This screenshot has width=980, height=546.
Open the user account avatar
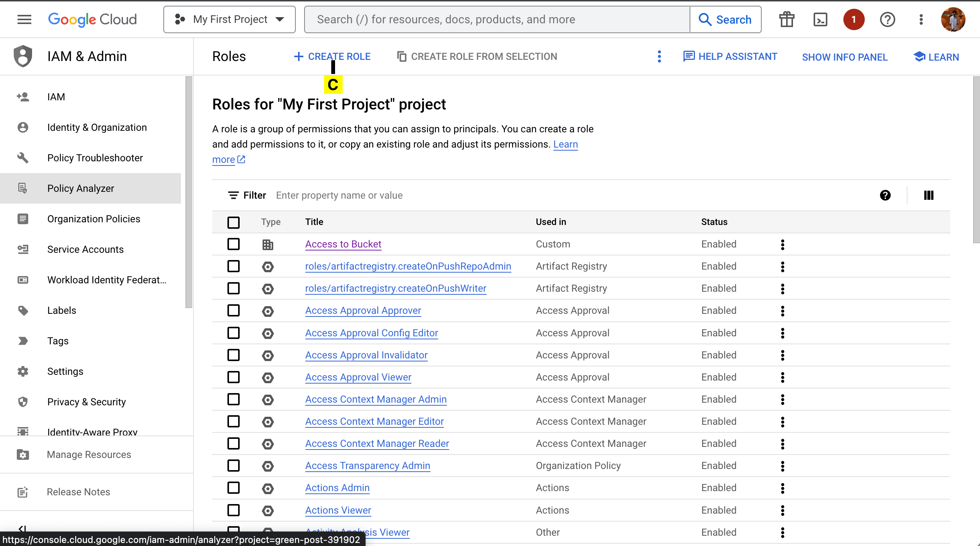953,19
